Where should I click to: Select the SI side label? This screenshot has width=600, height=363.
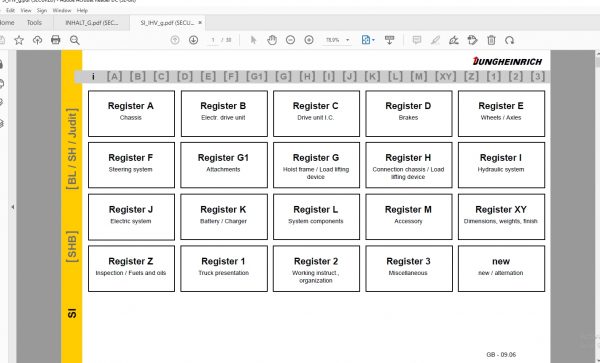point(72,313)
